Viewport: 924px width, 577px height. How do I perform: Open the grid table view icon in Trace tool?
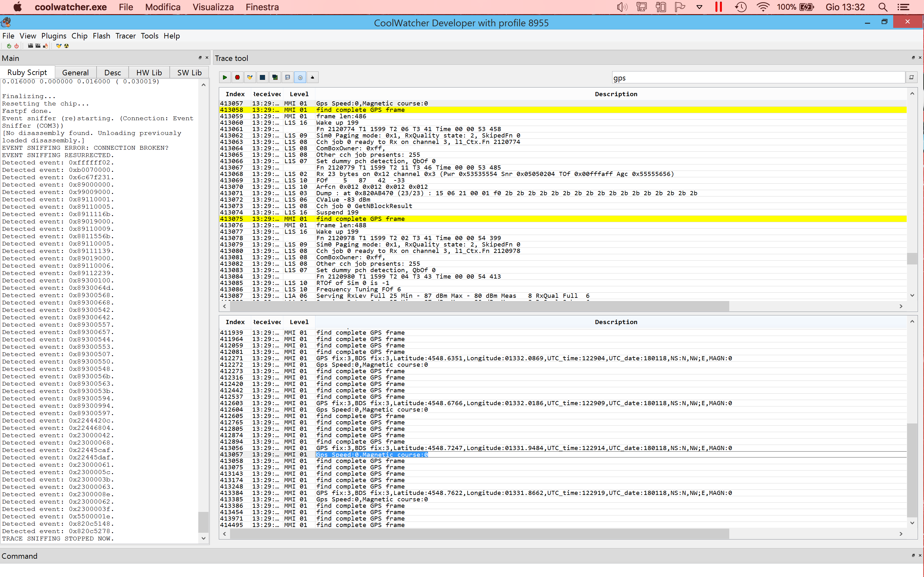[262, 77]
